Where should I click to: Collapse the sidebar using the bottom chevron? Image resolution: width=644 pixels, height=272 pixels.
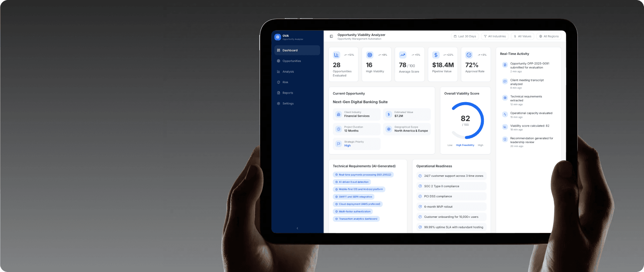(x=297, y=228)
